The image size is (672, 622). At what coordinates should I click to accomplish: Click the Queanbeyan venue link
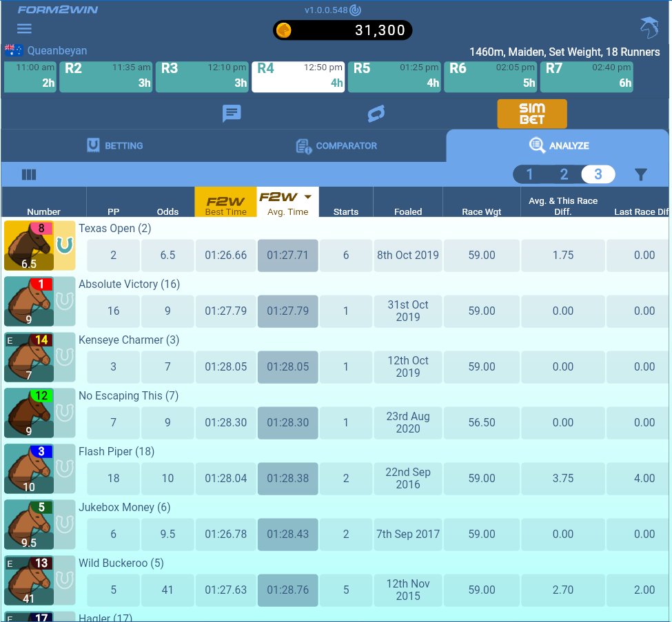click(x=57, y=50)
